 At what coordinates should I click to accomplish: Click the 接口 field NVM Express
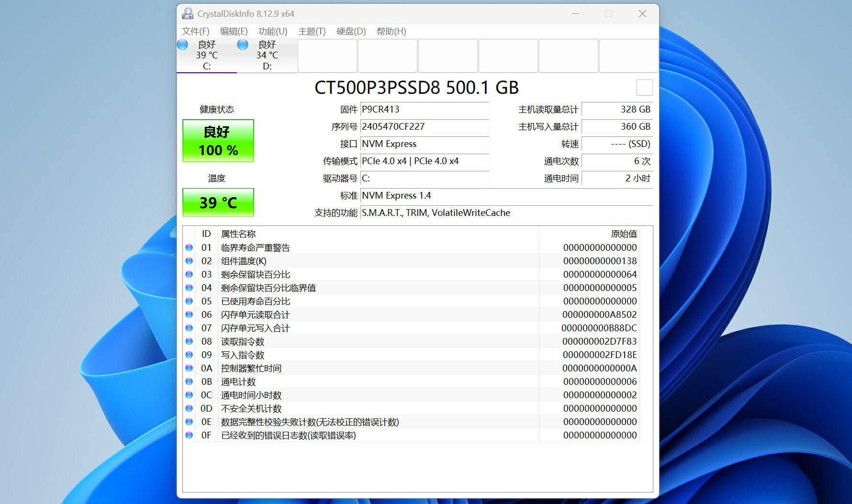pos(425,144)
